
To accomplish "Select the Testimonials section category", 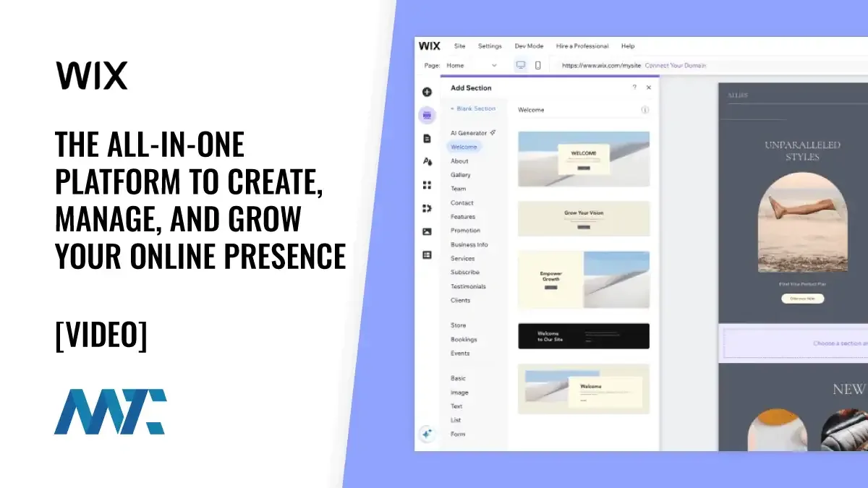I will [468, 286].
